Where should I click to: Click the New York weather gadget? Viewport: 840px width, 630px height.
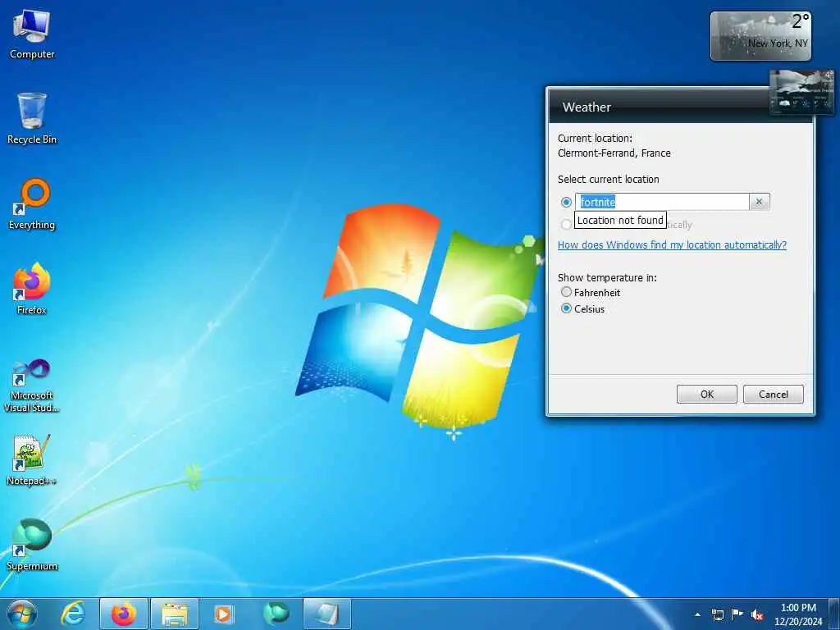pos(760,36)
